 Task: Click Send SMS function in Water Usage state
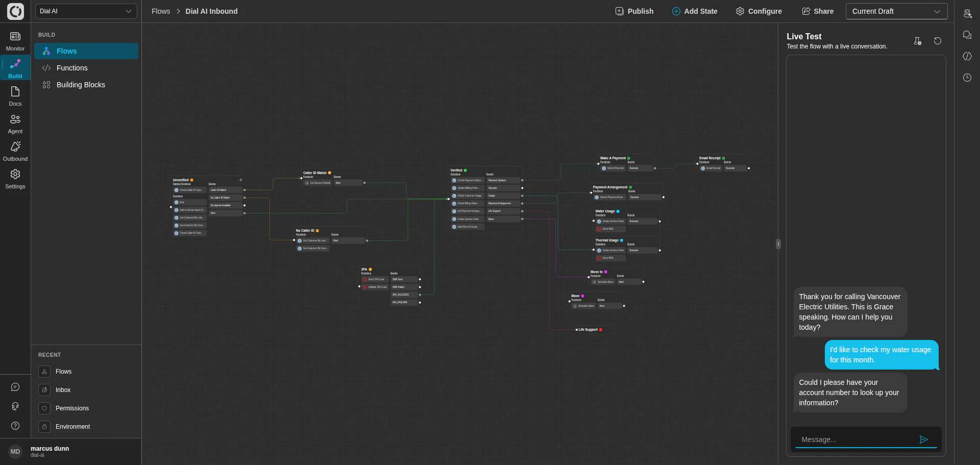tap(610, 229)
